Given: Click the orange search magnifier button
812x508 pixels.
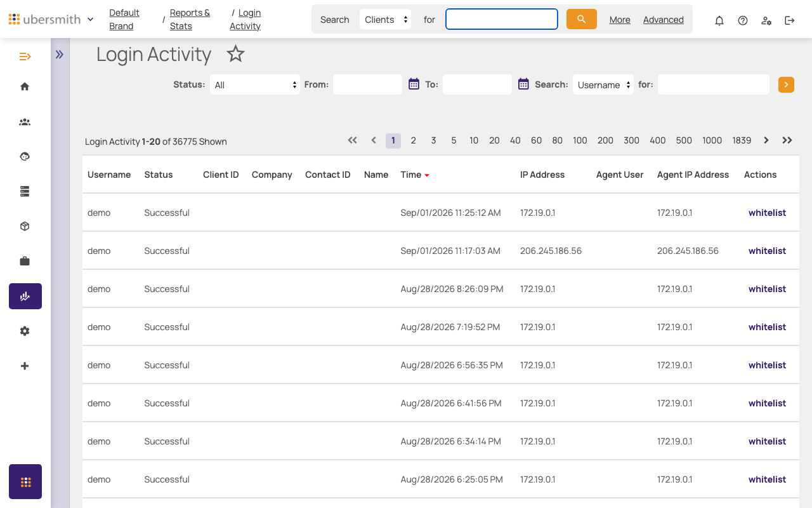Looking at the screenshot, I should pos(582,19).
